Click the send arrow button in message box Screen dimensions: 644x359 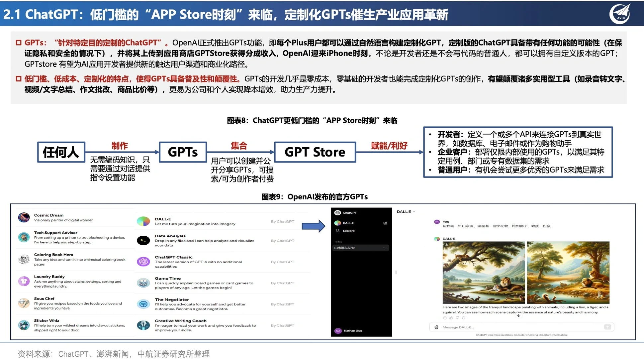(x=607, y=327)
